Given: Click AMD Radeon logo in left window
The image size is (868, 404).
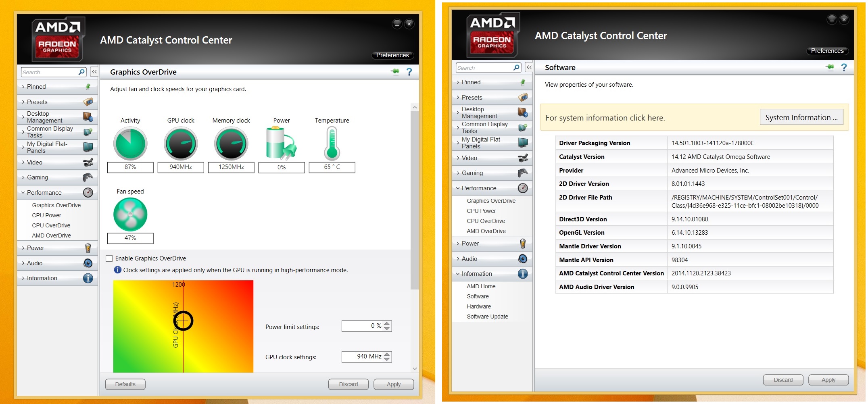Looking at the screenshot, I should (58, 39).
